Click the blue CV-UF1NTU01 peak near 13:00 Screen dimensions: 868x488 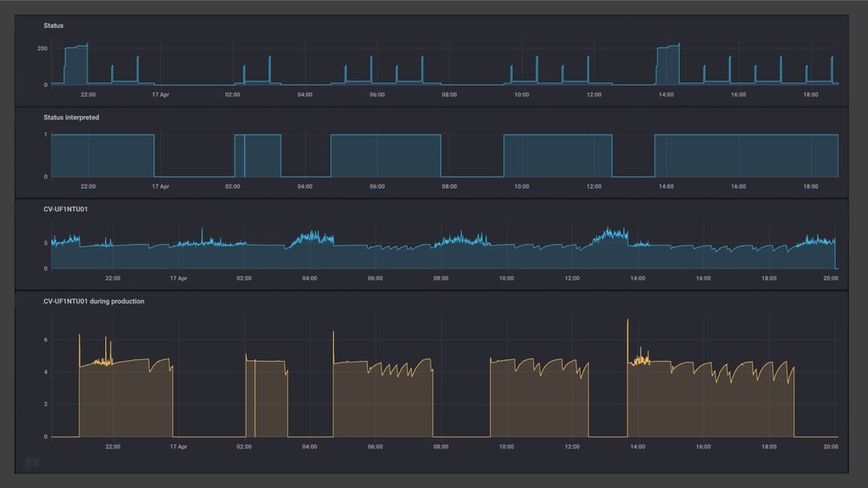pos(610,236)
